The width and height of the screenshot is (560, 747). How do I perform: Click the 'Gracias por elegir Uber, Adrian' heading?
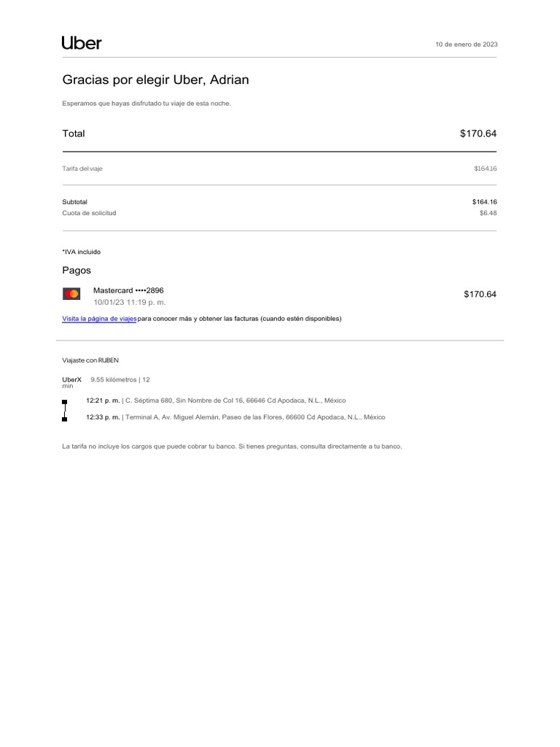pos(155,80)
